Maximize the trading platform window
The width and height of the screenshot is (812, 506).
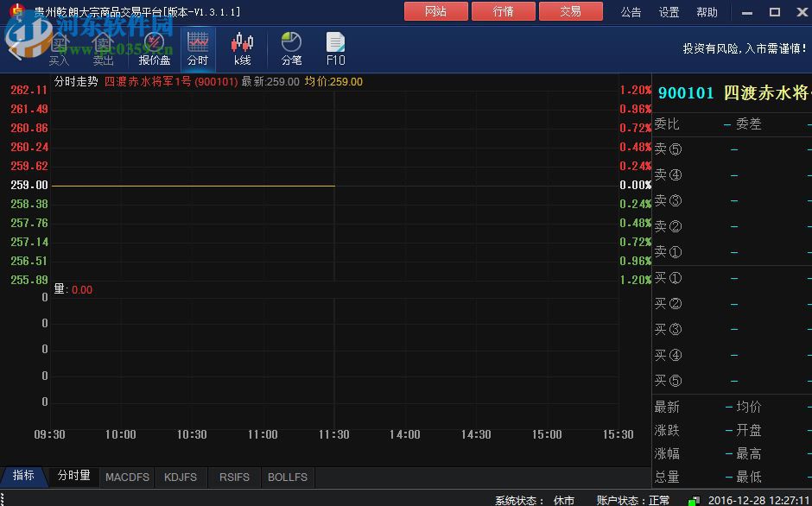click(x=775, y=12)
